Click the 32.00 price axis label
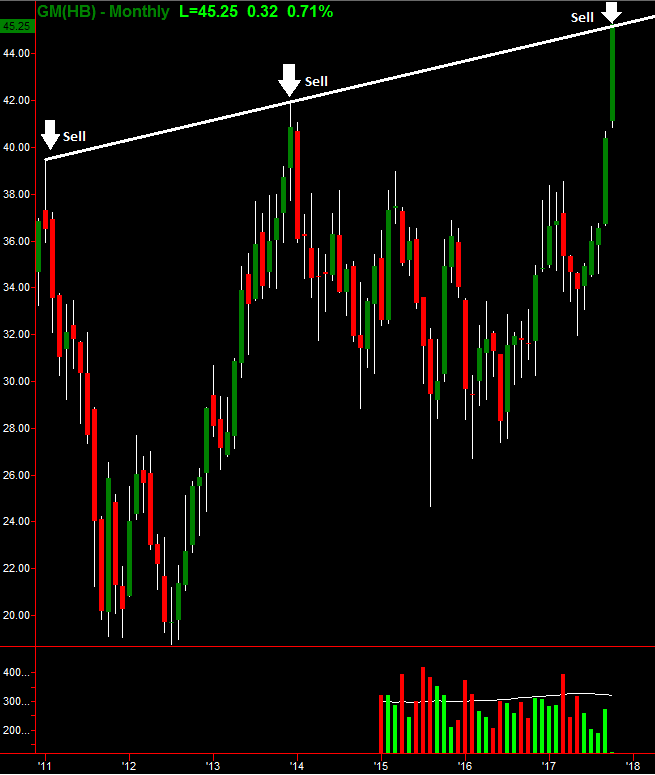 17,334
